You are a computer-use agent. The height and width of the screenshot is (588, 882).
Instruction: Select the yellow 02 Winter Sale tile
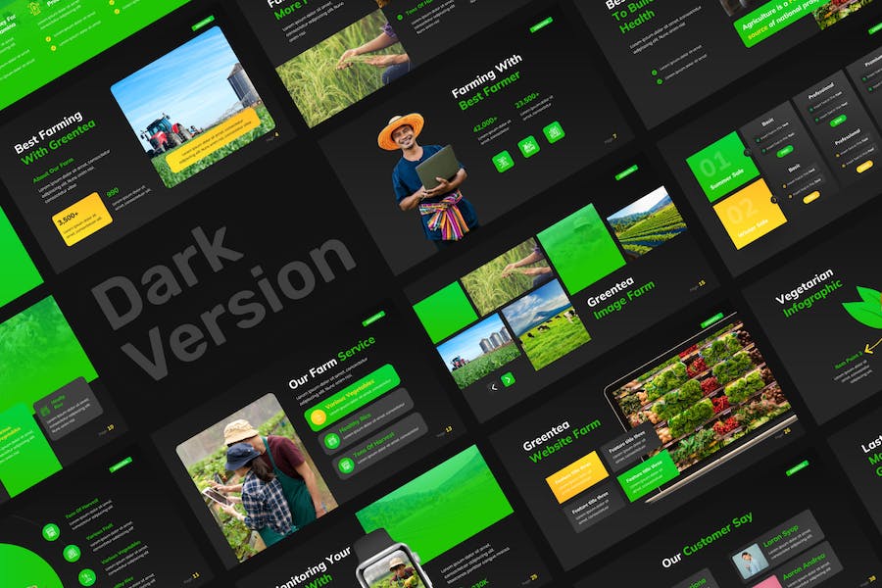click(749, 214)
